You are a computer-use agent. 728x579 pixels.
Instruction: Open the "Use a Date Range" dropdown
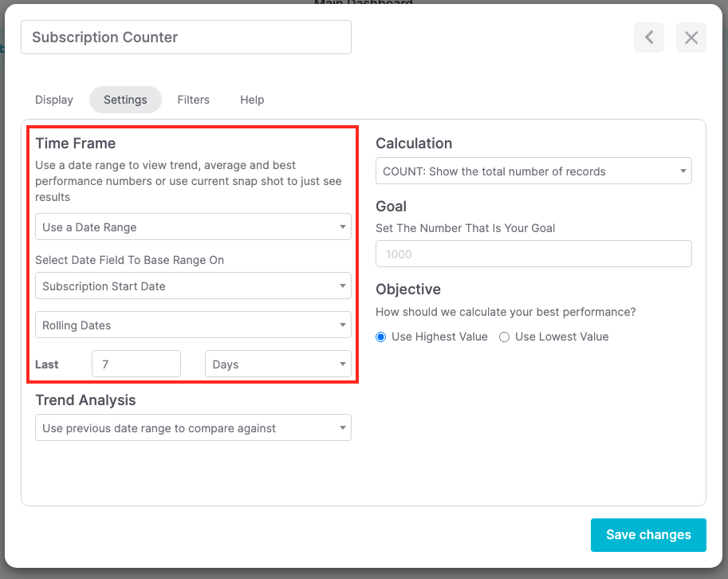193,226
